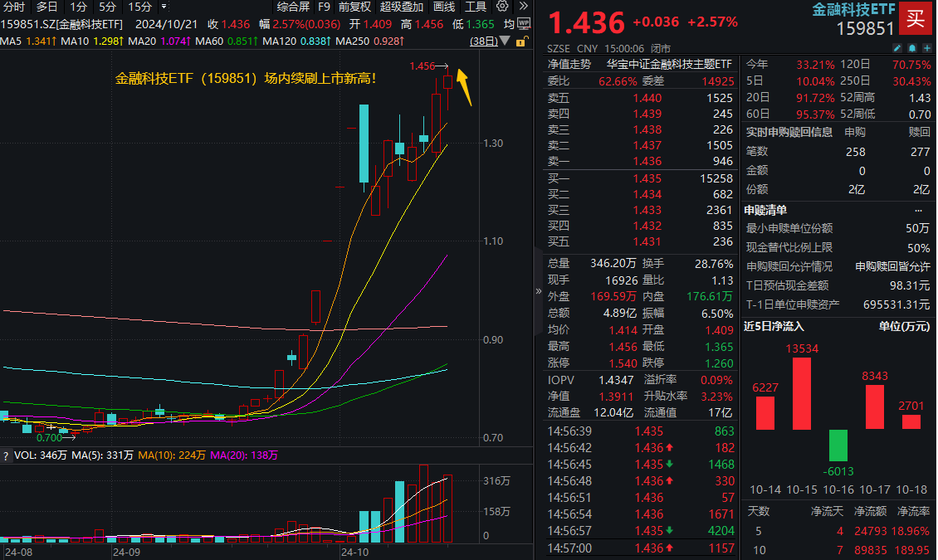Toggle the orange lock icon under the toolbar
Screen dimensions: 938x560
520,41
